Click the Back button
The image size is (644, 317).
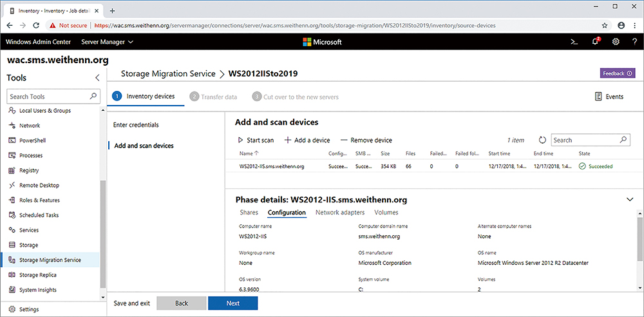tap(182, 303)
